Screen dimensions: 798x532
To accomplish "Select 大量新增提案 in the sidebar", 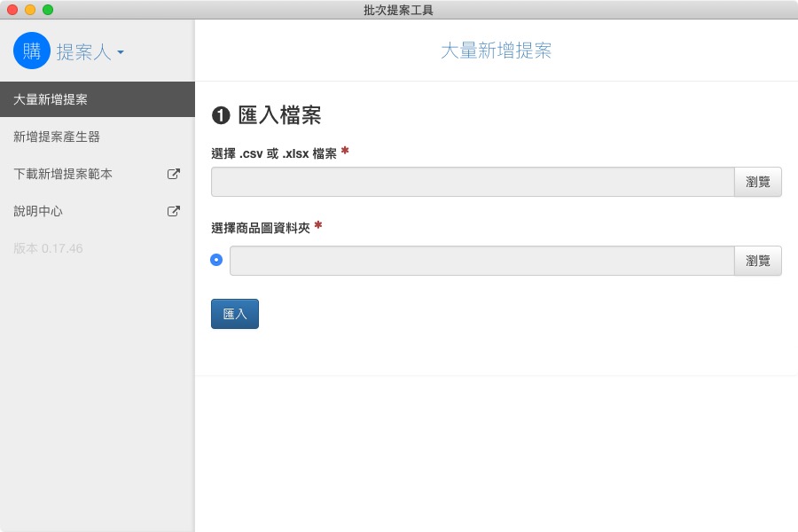I will pyautogui.click(x=98, y=99).
